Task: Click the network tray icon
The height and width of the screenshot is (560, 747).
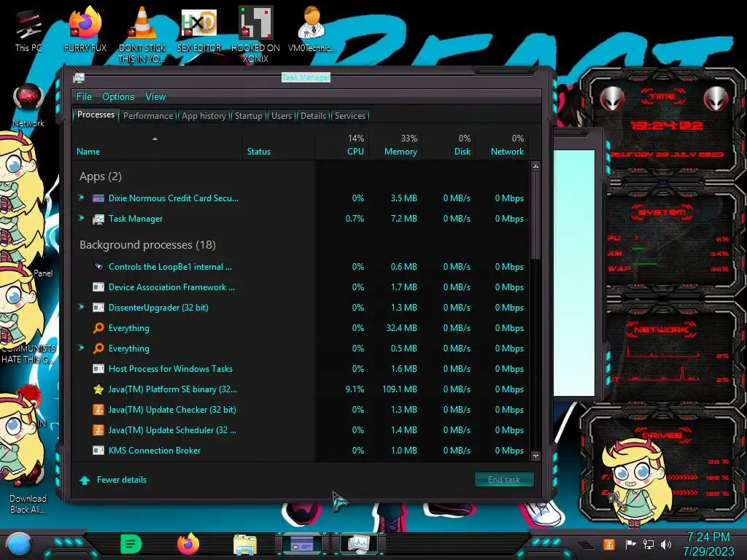Action: [x=649, y=544]
